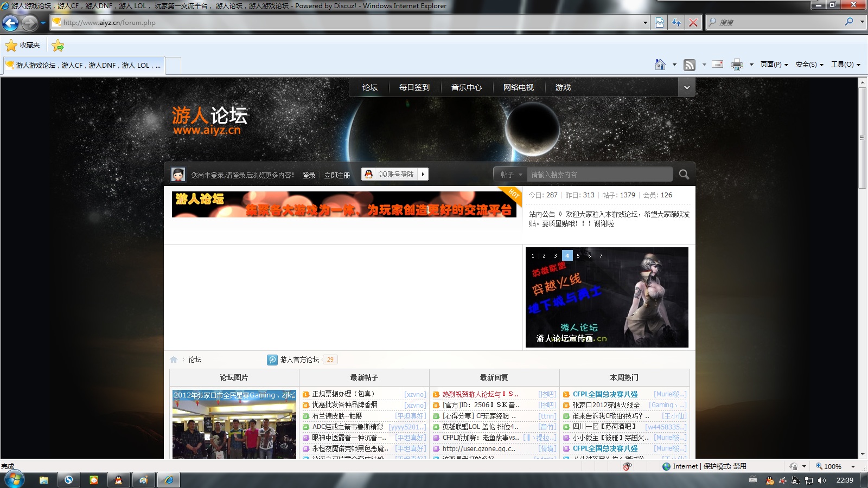Click the volume speaker tray icon
868x488 pixels.
point(822,480)
